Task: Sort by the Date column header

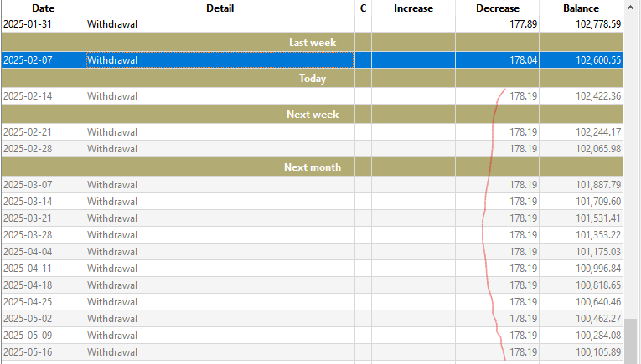Action: click(43, 8)
